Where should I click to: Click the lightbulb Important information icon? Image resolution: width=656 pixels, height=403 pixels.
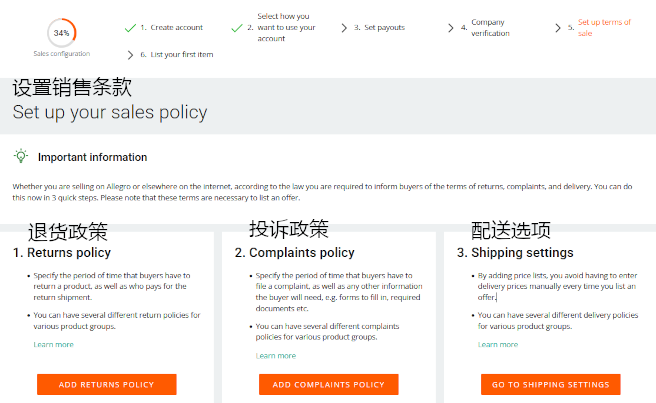pos(20,156)
